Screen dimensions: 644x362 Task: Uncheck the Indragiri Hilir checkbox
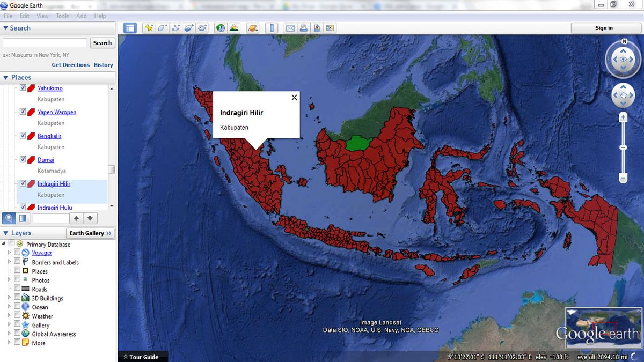[23, 183]
